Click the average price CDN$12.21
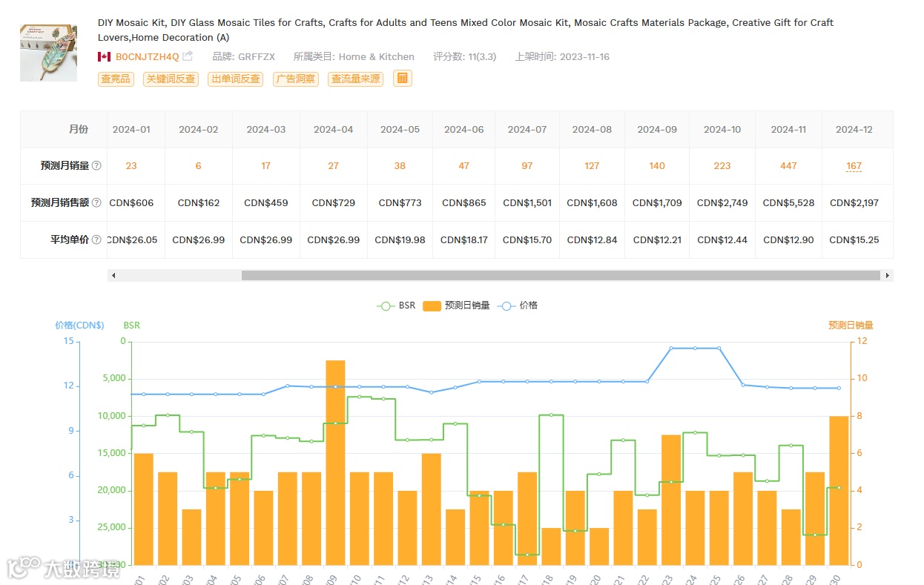The image size is (924, 585). click(x=657, y=239)
